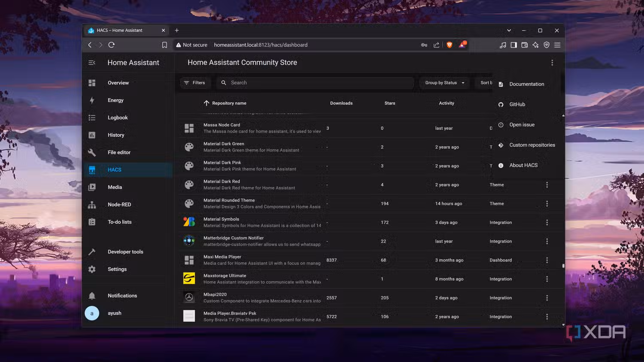Open File editor from sidebar
644x362 pixels.
click(128, 152)
